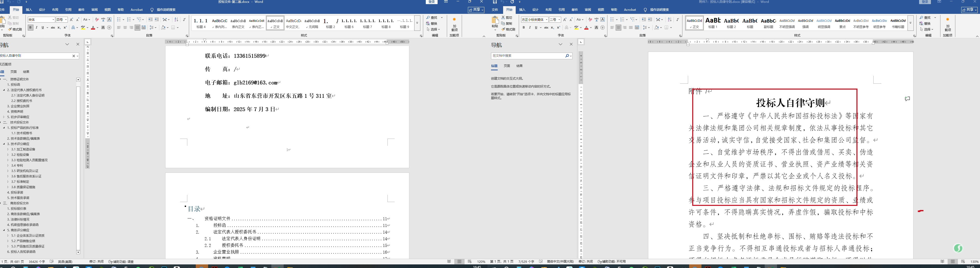Image resolution: width=980 pixels, height=268 pixels.
Task: Increase indent in right Word window
Action: [x=650, y=20]
